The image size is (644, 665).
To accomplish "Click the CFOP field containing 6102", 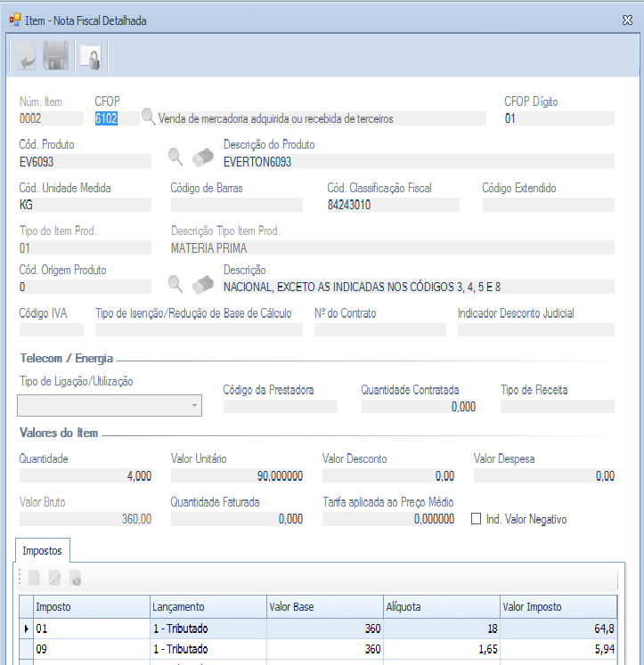I will 117,118.
